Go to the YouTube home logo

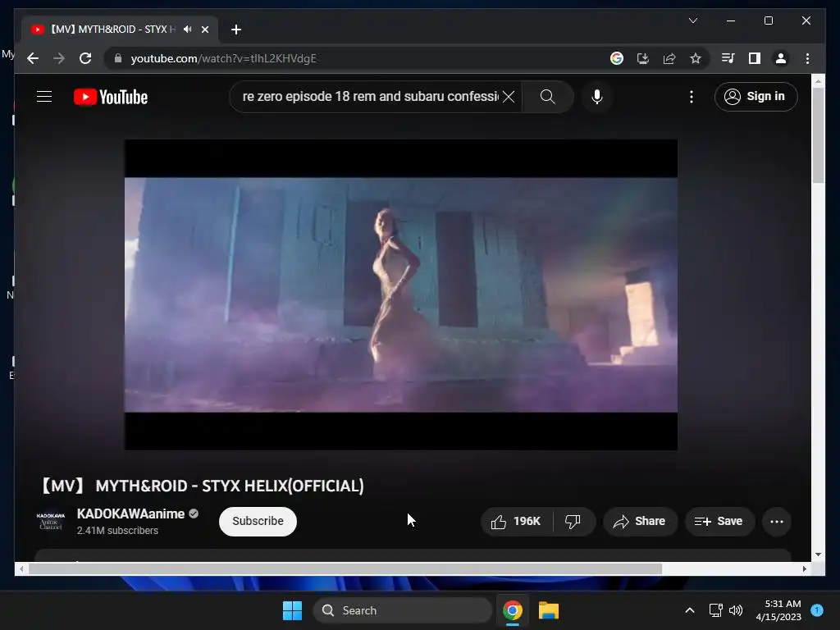click(111, 97)
